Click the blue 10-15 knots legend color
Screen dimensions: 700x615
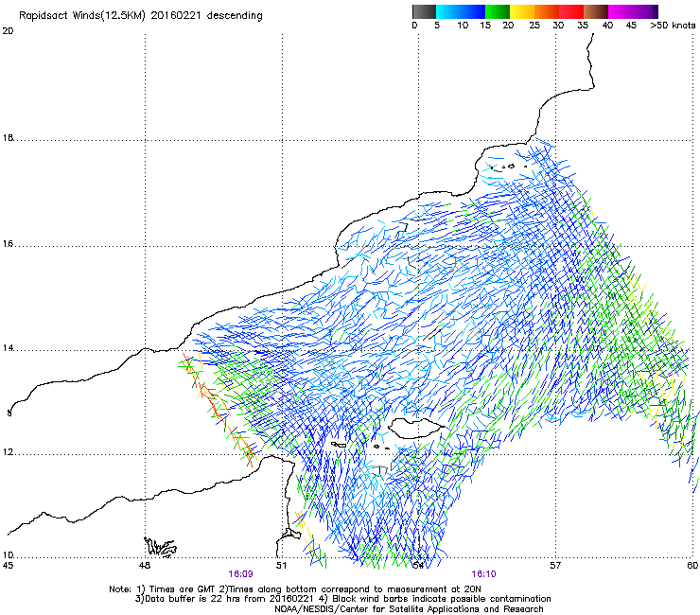tap(473, 11)
